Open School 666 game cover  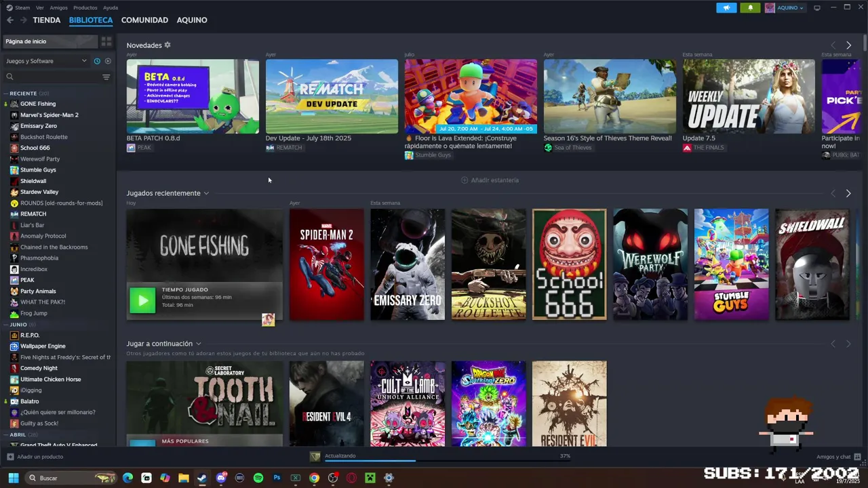570,264
